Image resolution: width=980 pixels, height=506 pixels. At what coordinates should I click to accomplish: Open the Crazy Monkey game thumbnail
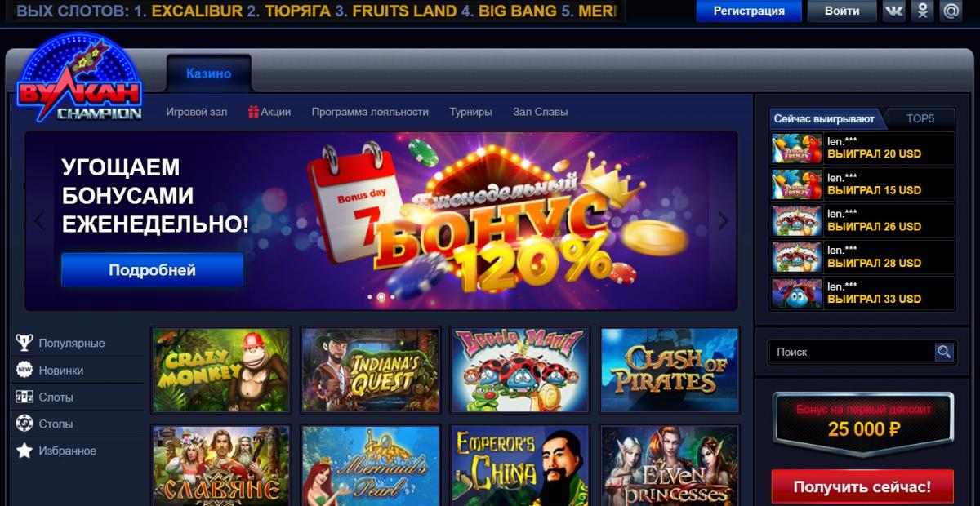221,371
